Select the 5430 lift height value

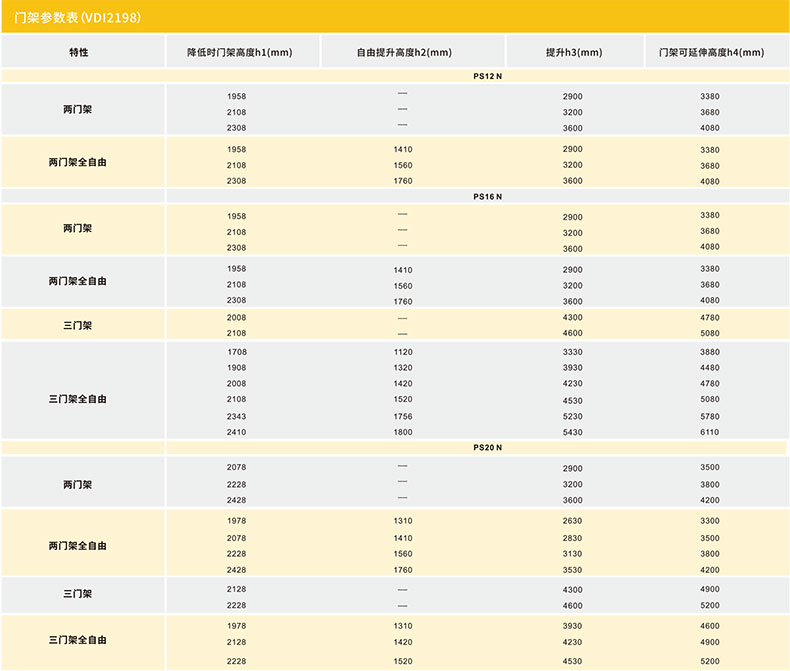coord(573,432)
